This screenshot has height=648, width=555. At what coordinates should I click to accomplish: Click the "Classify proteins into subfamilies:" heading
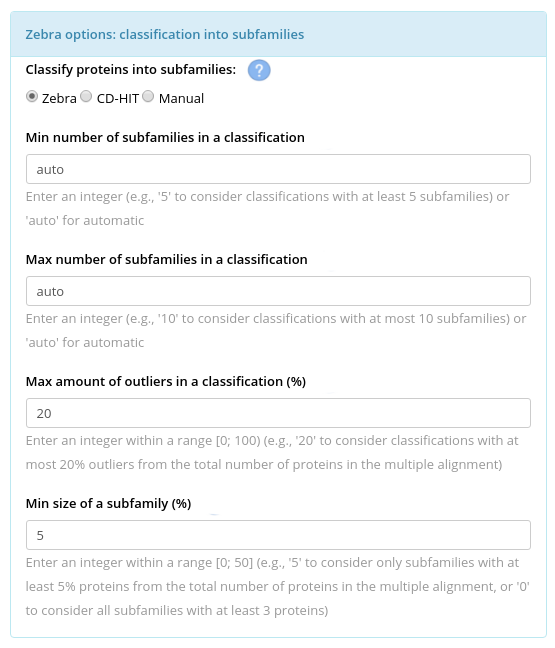pyautogui.click(x=131, y=69)
